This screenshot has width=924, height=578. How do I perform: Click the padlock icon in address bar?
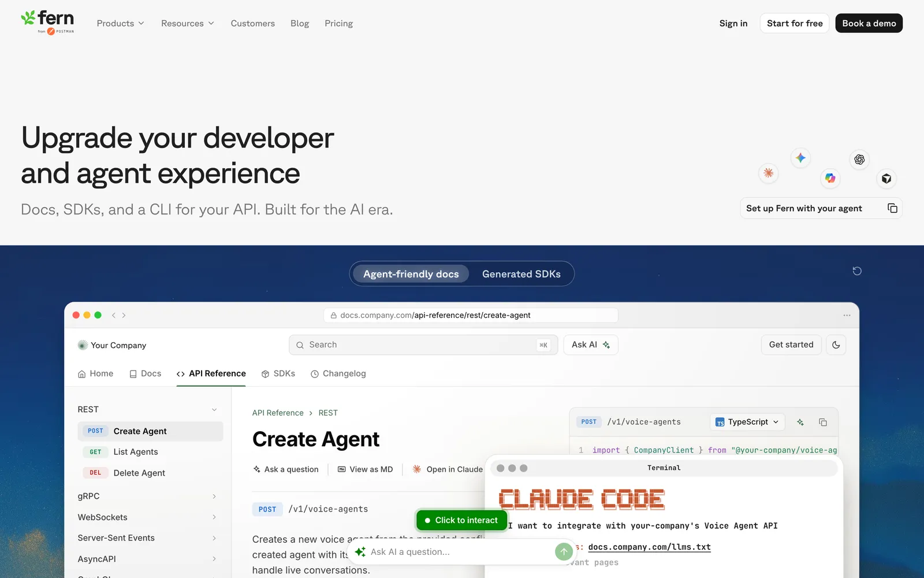(334, 316)
